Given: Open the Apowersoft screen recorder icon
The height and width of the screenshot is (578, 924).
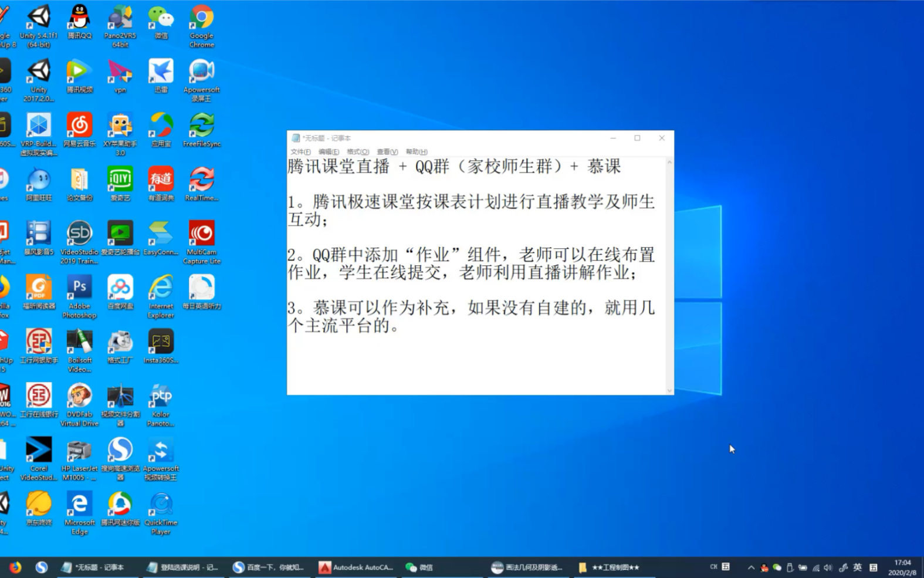Looking at the screenshot, I should coord(201,80).
